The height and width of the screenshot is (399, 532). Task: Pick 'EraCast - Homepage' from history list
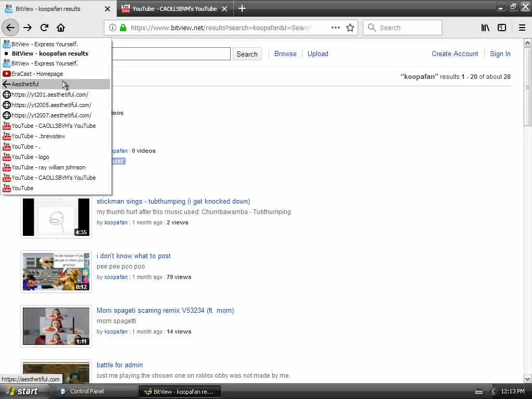[x=56, y=74]
